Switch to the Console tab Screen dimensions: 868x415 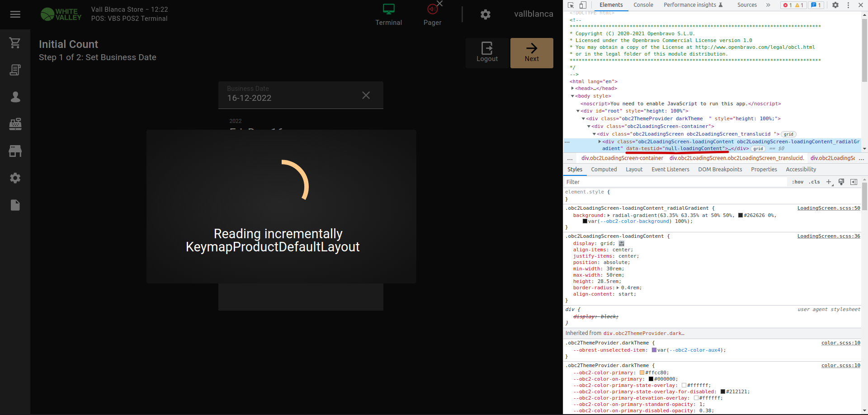pos(643,5)
